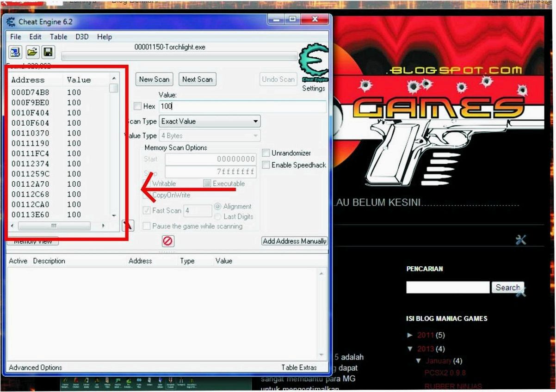This screenshot has height=392, width=556.
Task: Open the Value Type dropdown
Action: 210,136
